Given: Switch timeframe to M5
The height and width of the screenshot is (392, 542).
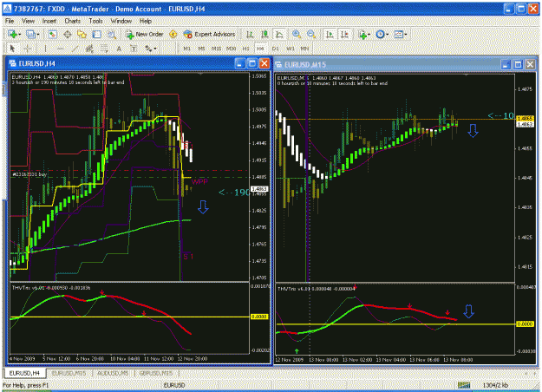Looking at the screenshot, I should [x=201, y=49].
